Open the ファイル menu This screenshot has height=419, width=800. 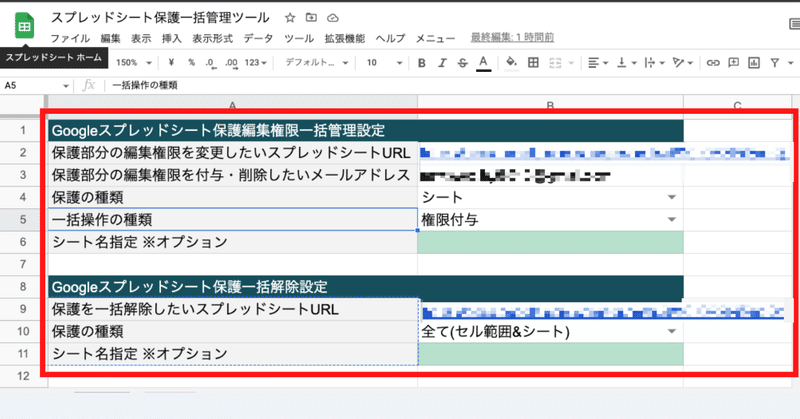pyautogui.click(x=70, y=38)
